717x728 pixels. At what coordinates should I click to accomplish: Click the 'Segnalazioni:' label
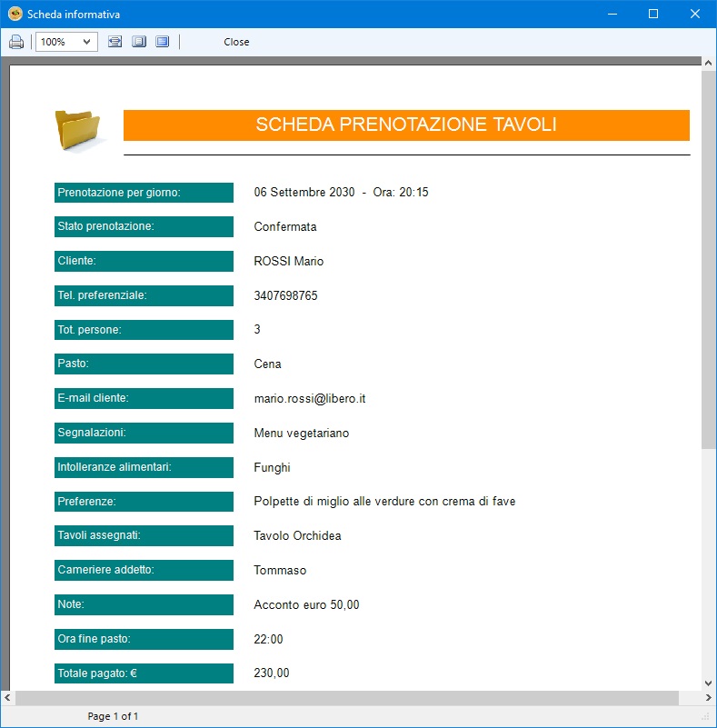pos(144,433)
